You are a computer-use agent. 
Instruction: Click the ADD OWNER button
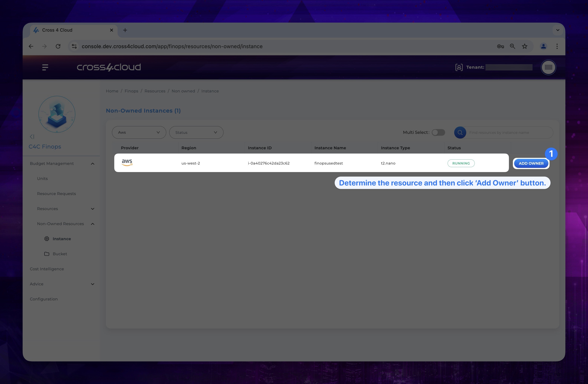[531, 163]
